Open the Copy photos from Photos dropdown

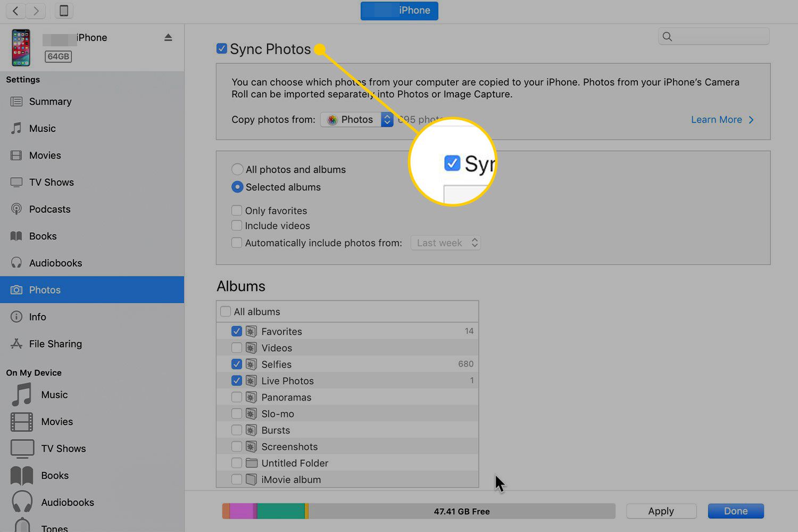coord(357,120)
